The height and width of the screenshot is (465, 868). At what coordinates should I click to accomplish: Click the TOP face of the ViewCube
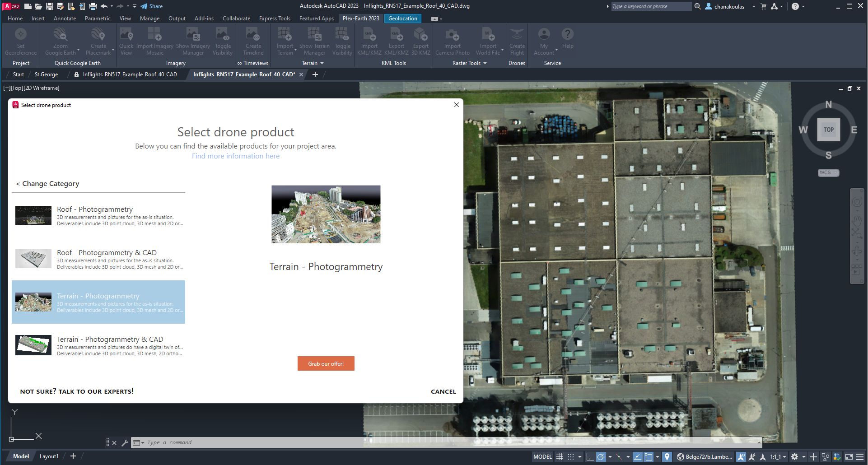[828, 130]
